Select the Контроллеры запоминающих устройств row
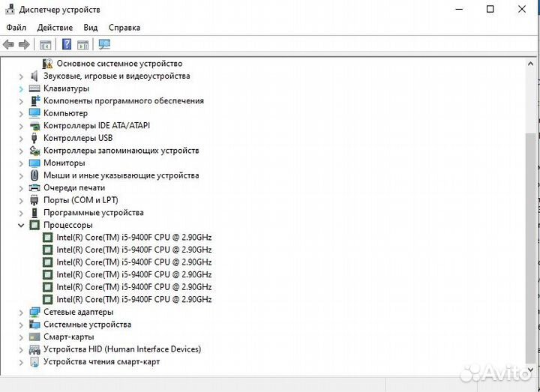The height and width of the screenshot is (392, 540). click(121, 151)
